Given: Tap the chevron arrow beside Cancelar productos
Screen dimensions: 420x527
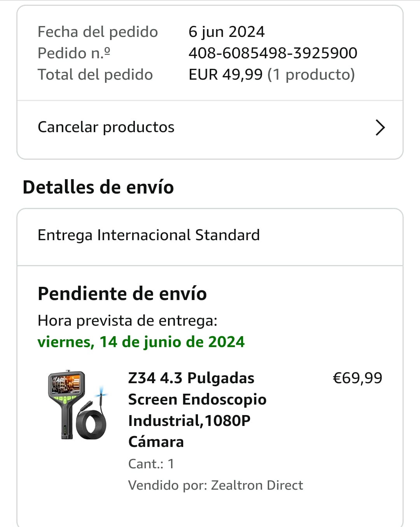Looking at the screenshot, I should coord(380,127).
